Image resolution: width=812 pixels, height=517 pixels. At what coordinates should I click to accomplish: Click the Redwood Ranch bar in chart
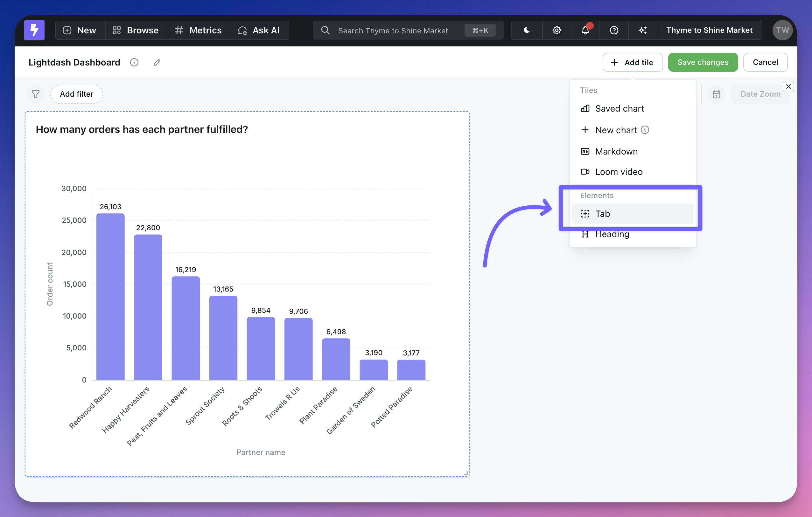pos(110,297)
